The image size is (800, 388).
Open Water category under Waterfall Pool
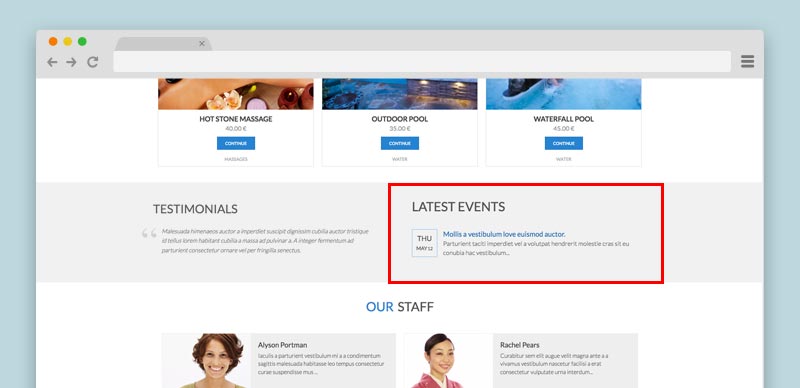[x=563, y=159]
